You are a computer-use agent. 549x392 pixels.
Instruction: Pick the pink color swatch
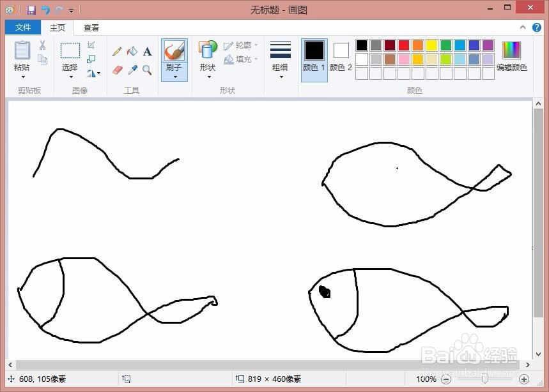pyautogui.click(x=404, y=59)
